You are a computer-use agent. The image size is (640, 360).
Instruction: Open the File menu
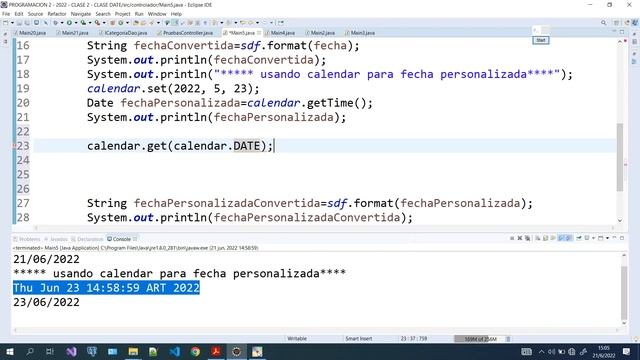point(6,14)
